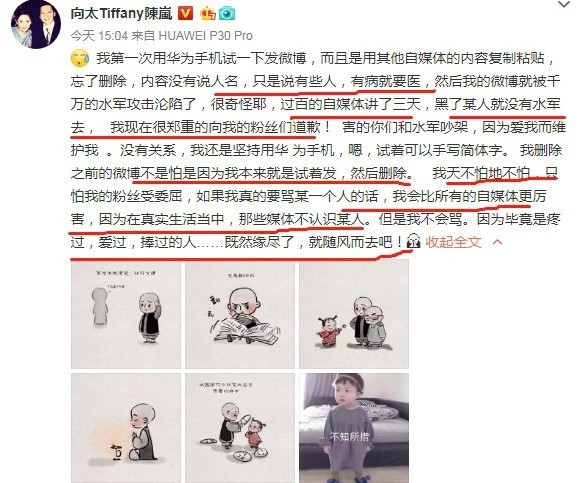Screen dimensions: 578x483
Task: Click the teal camera badge icon
Action: coord(227,14)
